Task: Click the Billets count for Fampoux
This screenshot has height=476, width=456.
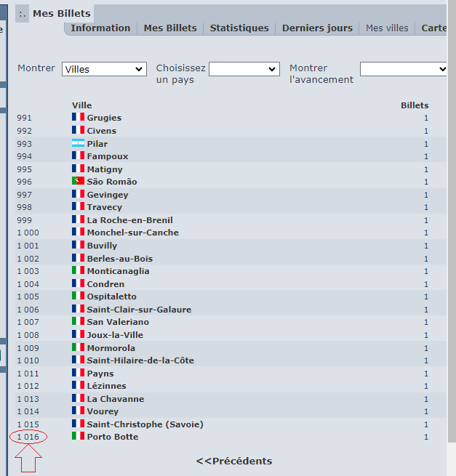Action: point(426,156)
